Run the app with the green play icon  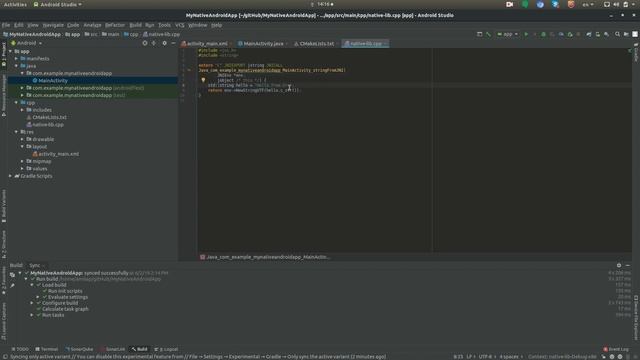(x=526, y=34)
